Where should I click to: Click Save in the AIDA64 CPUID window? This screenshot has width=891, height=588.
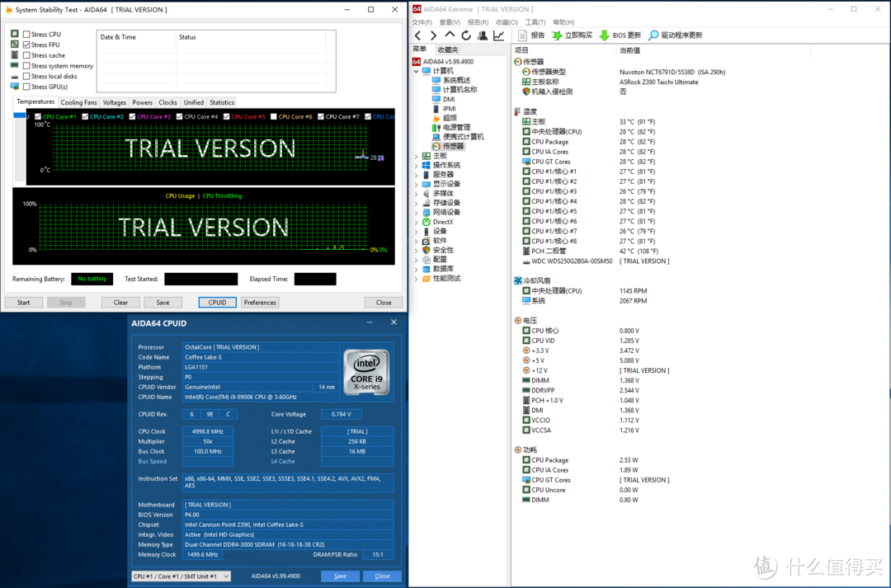click(x=340, y=576)
